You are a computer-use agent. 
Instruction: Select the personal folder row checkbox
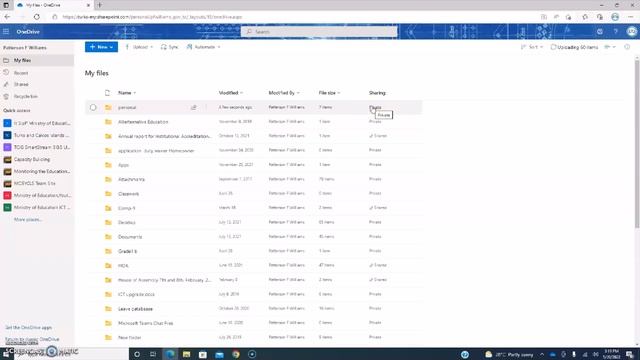pyautogui.click(x=93, y=107)
